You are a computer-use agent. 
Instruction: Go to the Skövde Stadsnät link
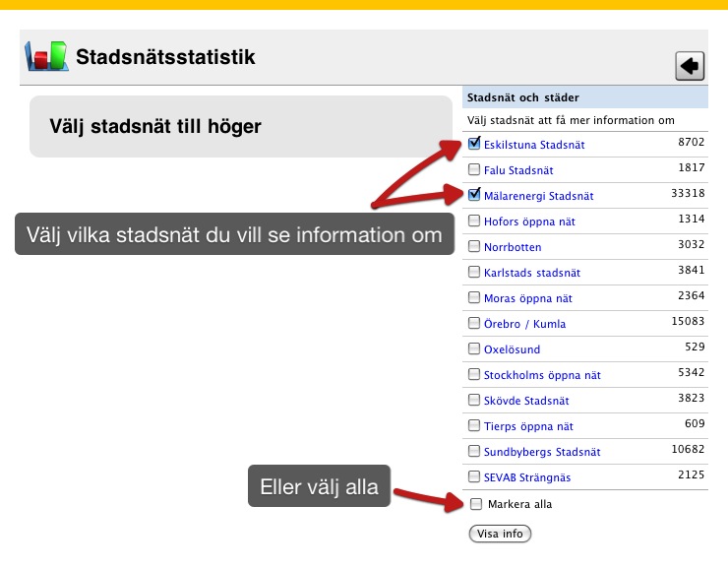[526, 401]
